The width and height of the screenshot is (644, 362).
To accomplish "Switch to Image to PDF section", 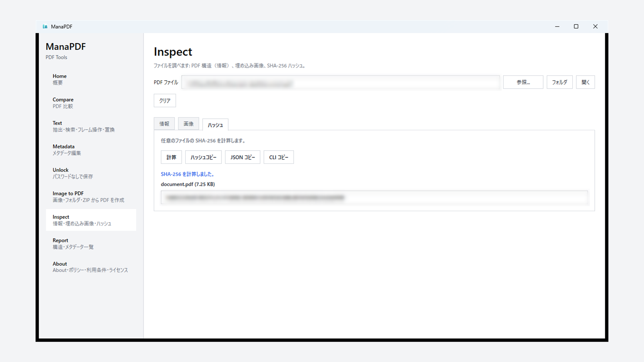I will pyautogui.click(x=91, y=196).
